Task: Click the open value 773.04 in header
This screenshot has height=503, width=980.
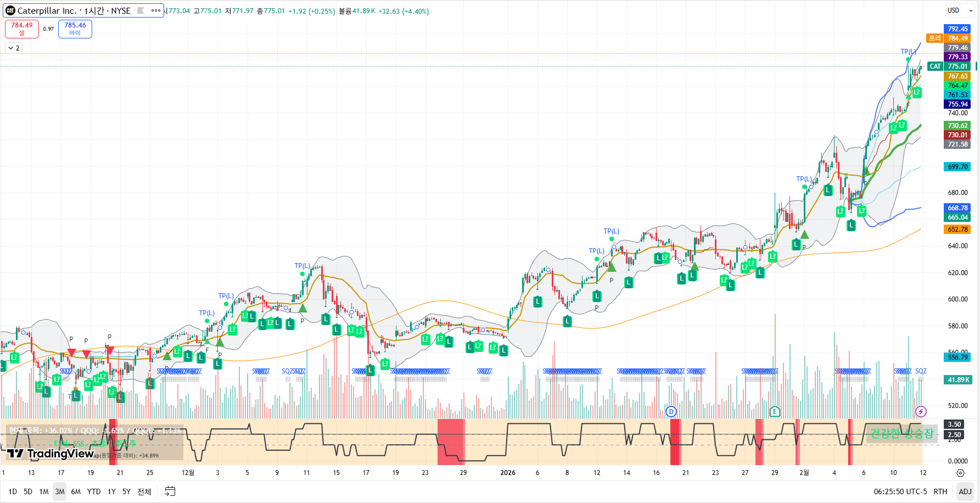Action: [x=179, y=11]
